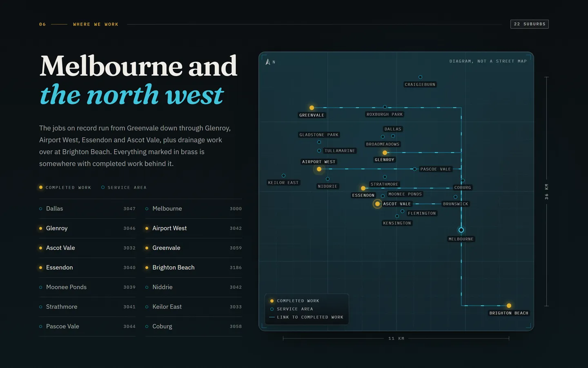Click the Service Area legend above list
Image resolution: width=588 pixels, height=368 pixels.
tap(124, 187)
